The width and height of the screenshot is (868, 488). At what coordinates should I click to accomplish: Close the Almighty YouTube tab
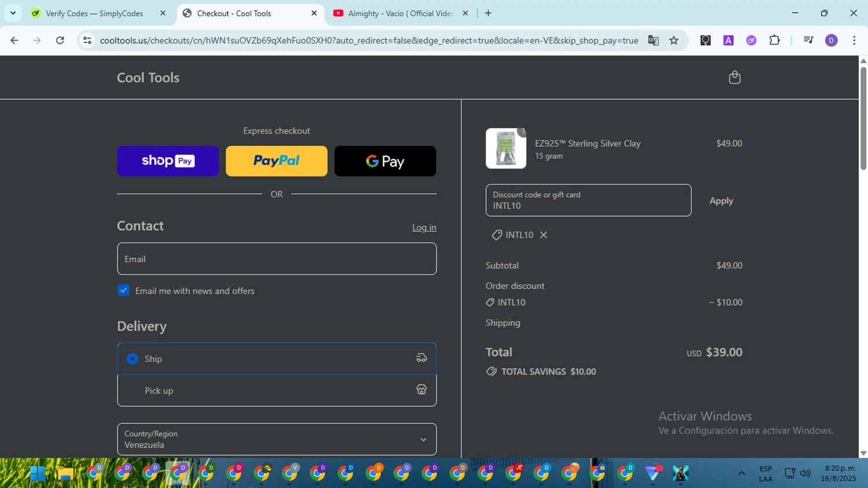pos(465,13)
